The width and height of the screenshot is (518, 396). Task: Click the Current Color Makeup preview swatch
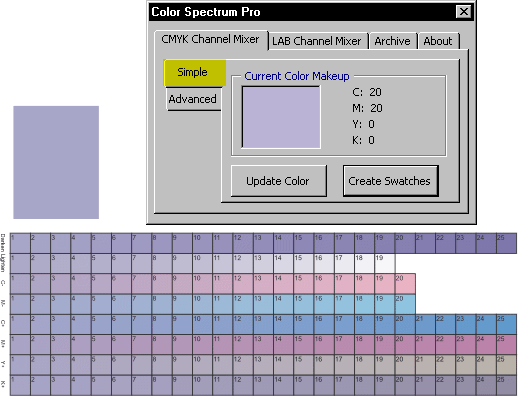coord(281,117)
